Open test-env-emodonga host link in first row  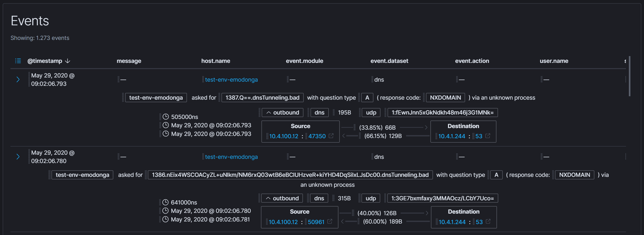231,80
